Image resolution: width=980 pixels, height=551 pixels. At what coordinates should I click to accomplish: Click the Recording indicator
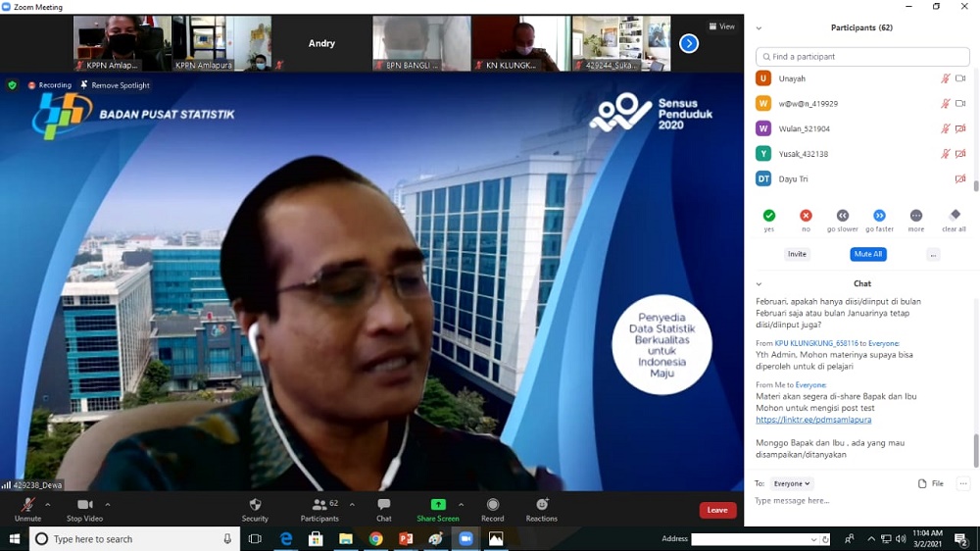[x=49, y=85]
